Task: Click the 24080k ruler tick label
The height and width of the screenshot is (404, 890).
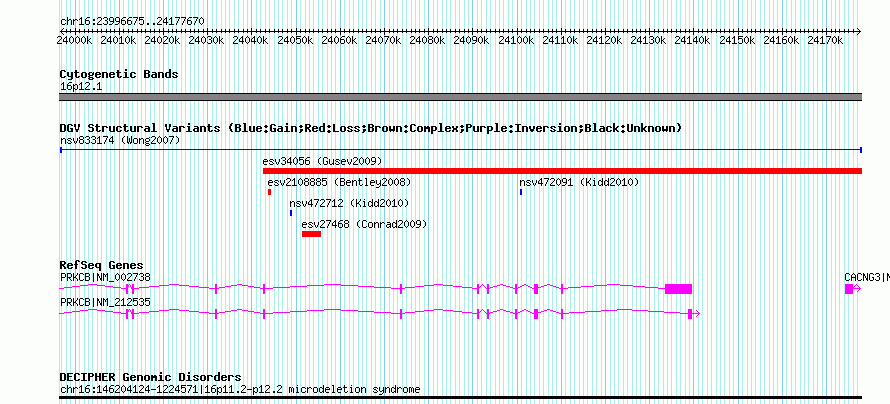Action: tap(427, 40)
